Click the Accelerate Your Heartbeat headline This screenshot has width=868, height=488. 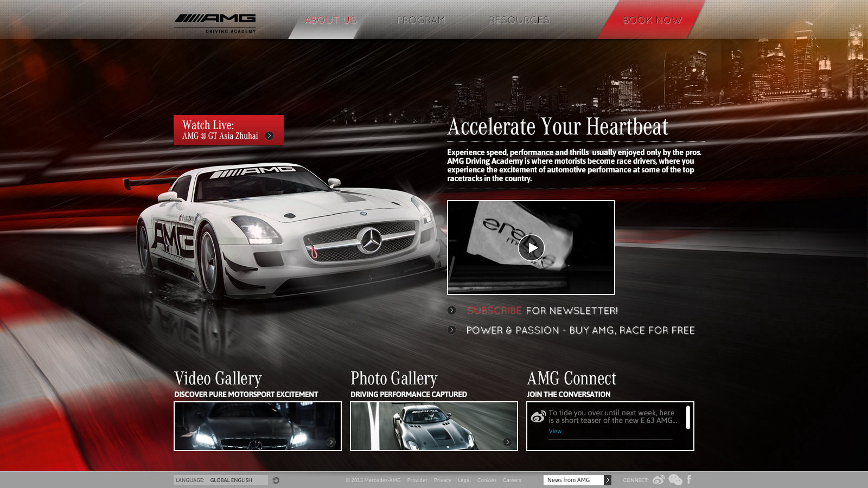click(558, 126)
